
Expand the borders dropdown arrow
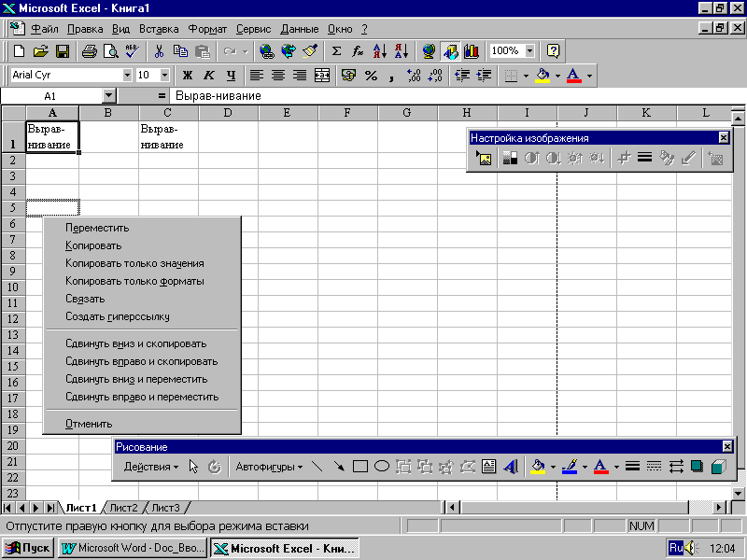tap(526, 76)
